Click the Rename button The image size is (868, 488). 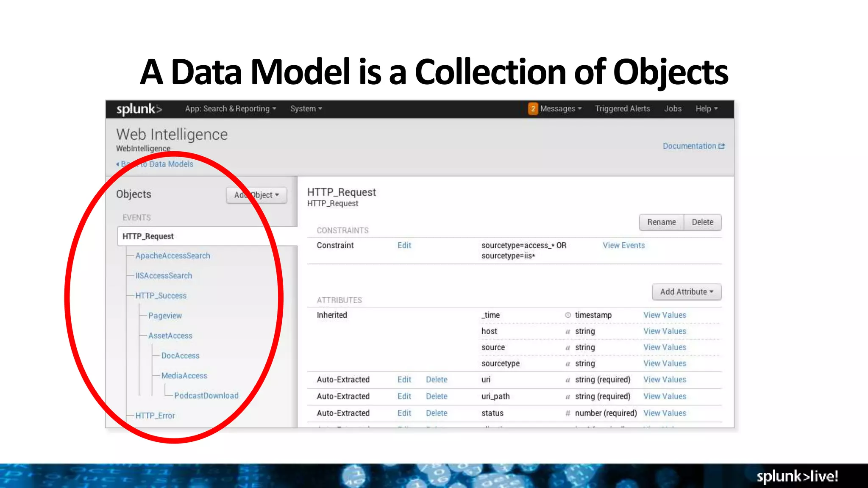(x=662, y=222)
